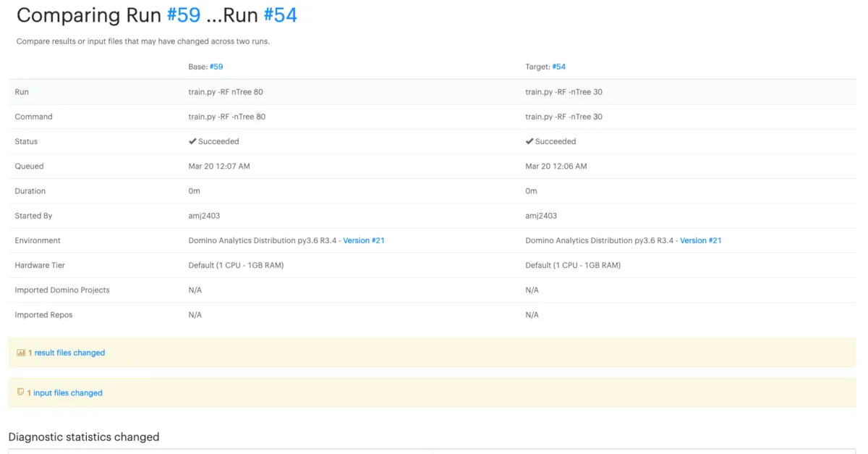Select Base run name 'train.py -RF nTree 80'
This screenshot has height=454, width=868.
point(226,92)
